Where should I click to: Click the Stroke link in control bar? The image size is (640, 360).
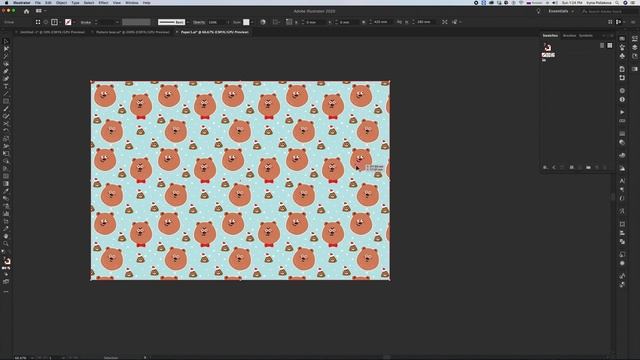(x=86, y=22)
